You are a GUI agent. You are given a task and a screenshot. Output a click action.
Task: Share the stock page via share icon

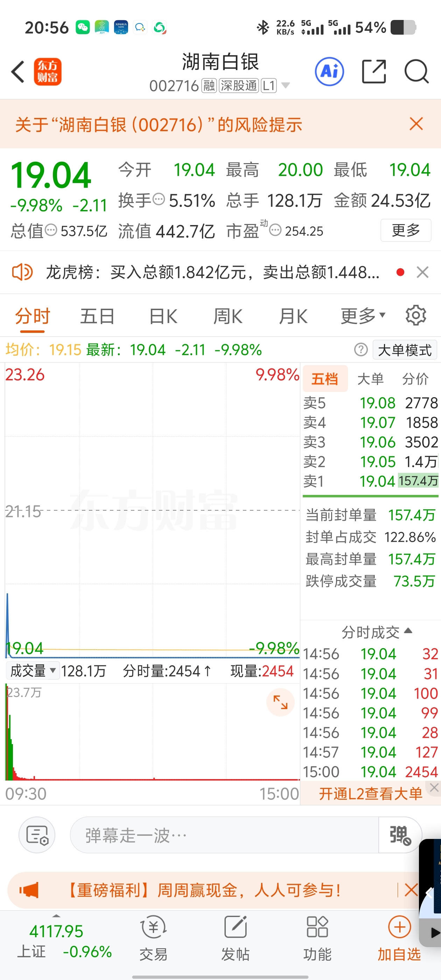click(x=374, y=71)
